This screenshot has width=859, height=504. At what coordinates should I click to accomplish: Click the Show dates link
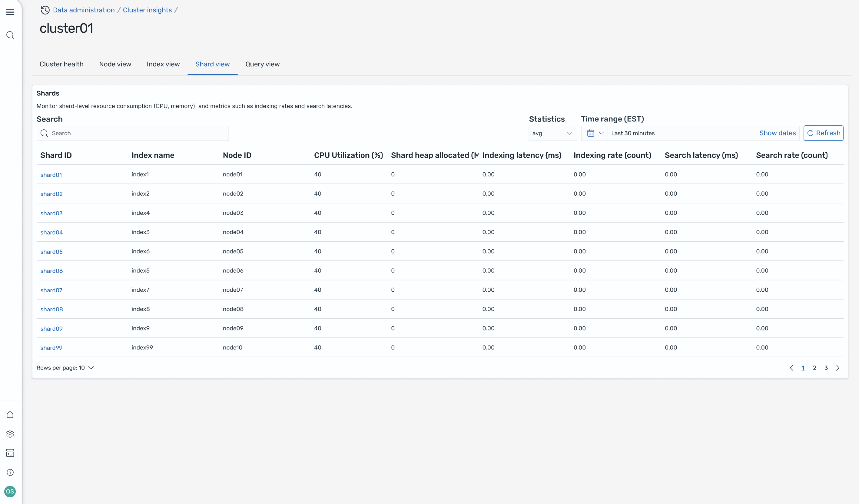(x=777, y=133)
